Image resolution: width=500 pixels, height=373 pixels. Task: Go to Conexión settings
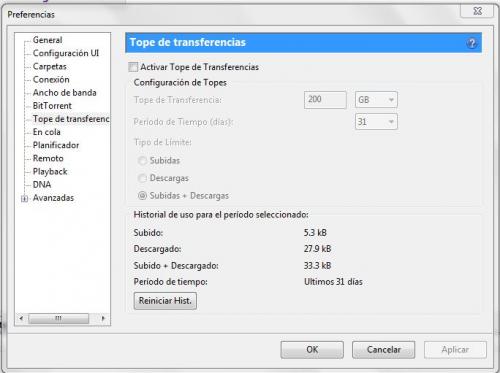tap(51, 80)
